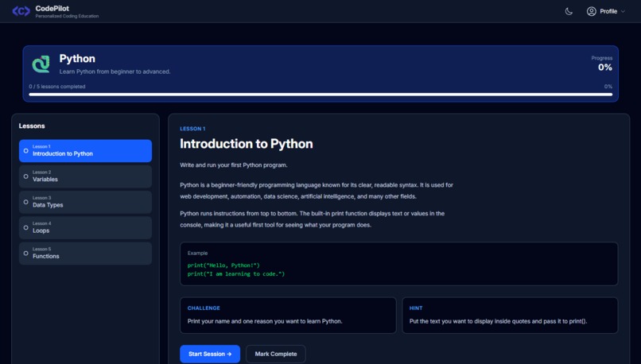Click the Example code block

[x=399, y=264]
